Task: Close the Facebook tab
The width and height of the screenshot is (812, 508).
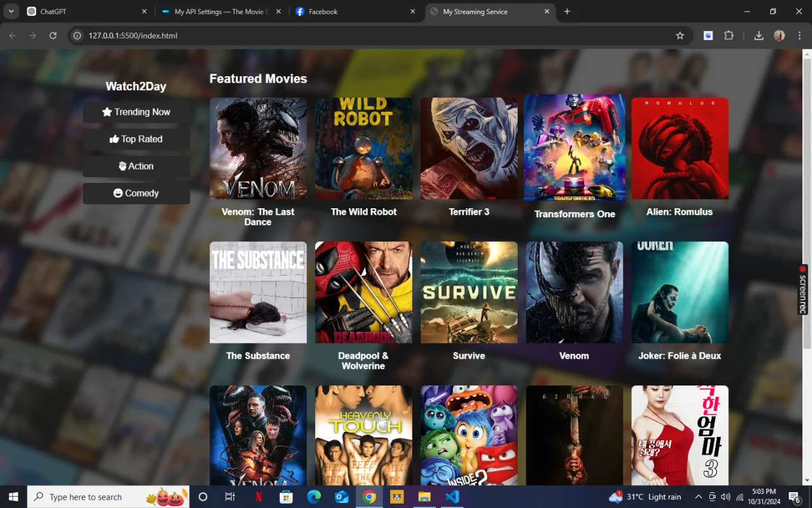Action: click(x=413, y=11)
